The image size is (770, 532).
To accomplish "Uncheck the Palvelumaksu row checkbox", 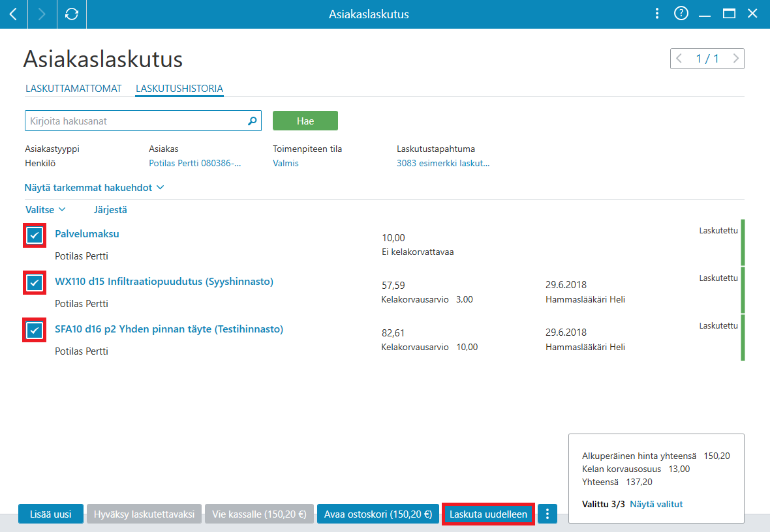I will (x=35, y=235).
